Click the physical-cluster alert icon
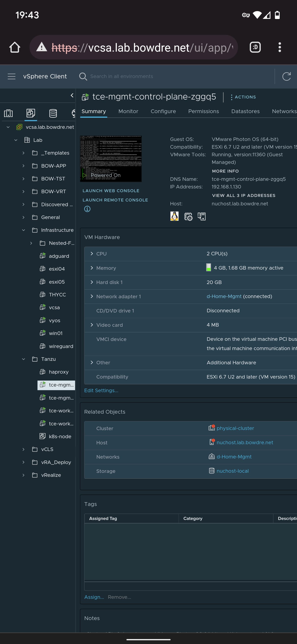Image resolution: width=297 pixels, height=644 pixels. (x=212, y=428)
